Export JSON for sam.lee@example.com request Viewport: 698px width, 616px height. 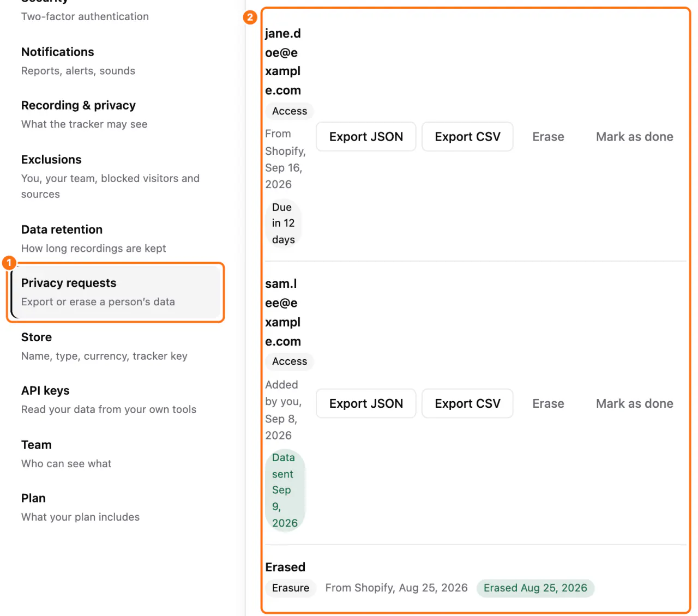point(366,403)
